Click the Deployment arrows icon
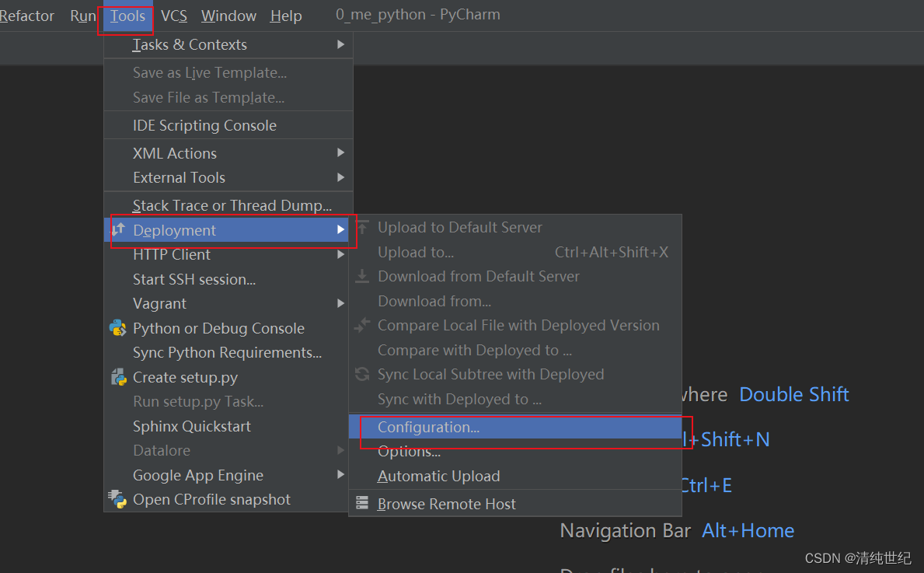 118,230
